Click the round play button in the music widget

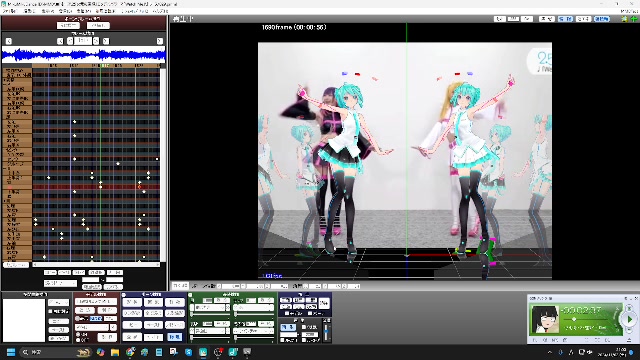[629, 319]
